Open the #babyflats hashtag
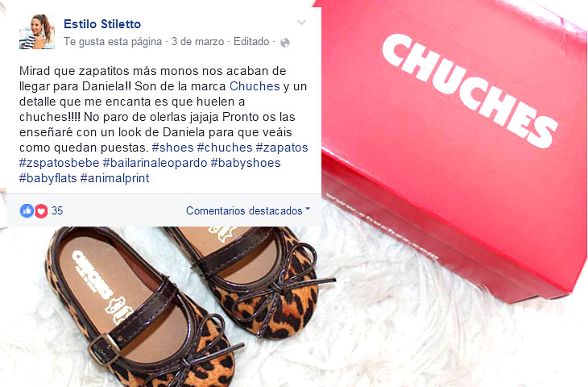 coord(48,178)
